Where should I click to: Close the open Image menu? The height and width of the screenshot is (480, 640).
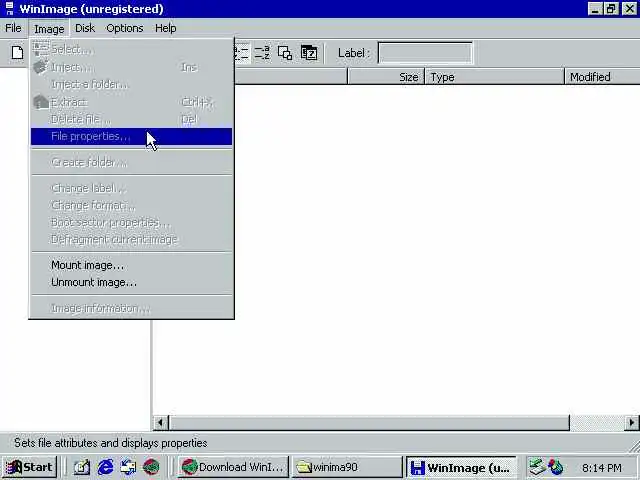[49, 29]
